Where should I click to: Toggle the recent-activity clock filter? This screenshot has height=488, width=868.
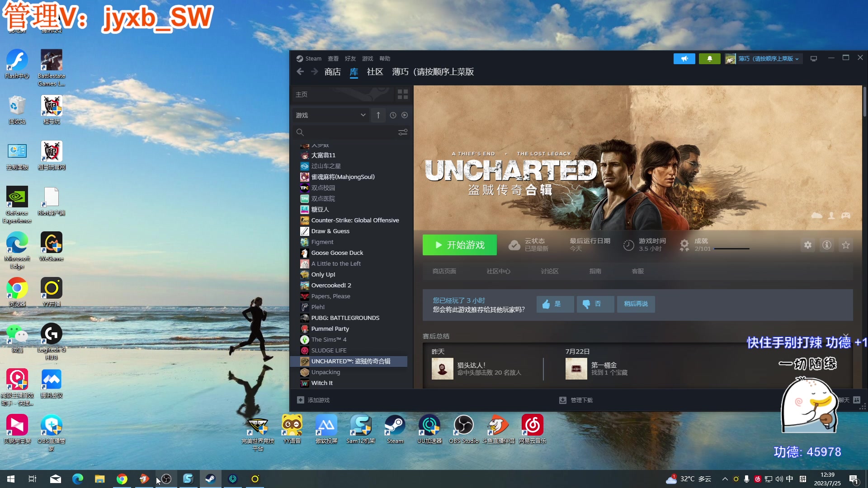(393, 115)
